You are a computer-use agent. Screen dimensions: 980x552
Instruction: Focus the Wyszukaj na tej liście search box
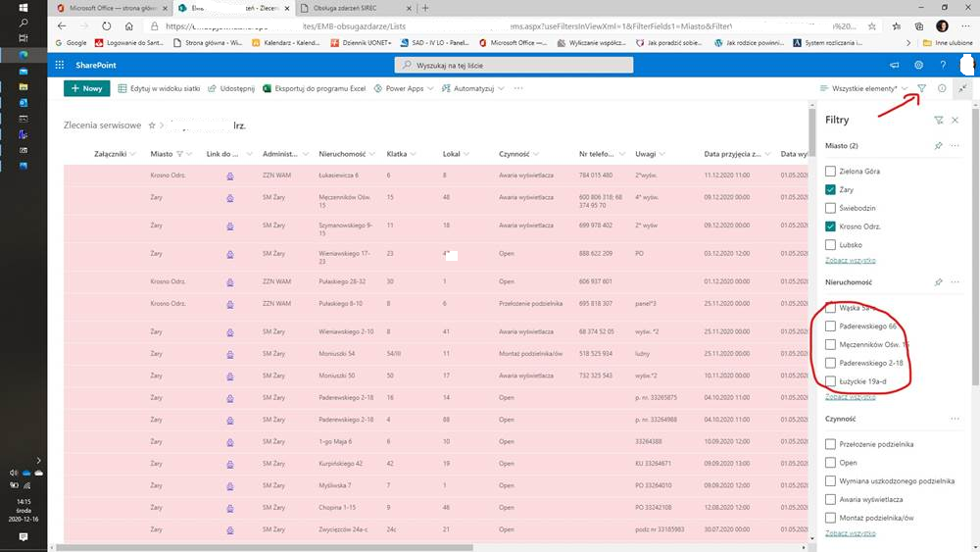(x=514, y=65)
